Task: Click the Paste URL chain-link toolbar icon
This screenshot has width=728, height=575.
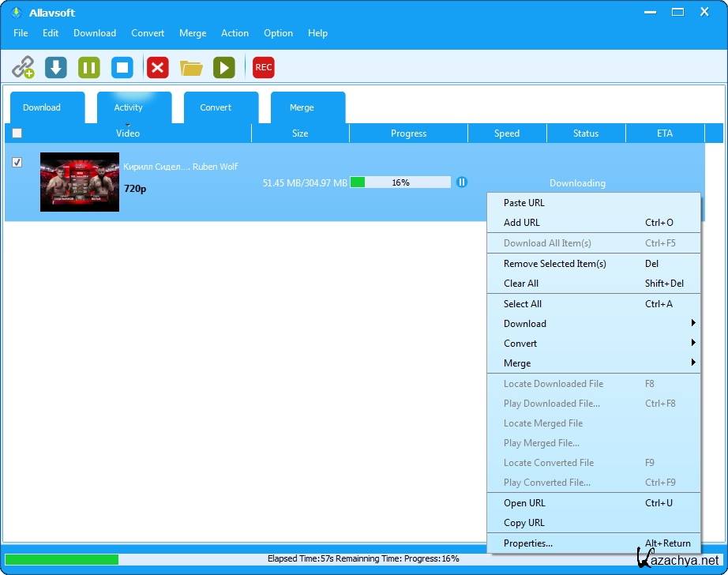Action: point(23,67)
